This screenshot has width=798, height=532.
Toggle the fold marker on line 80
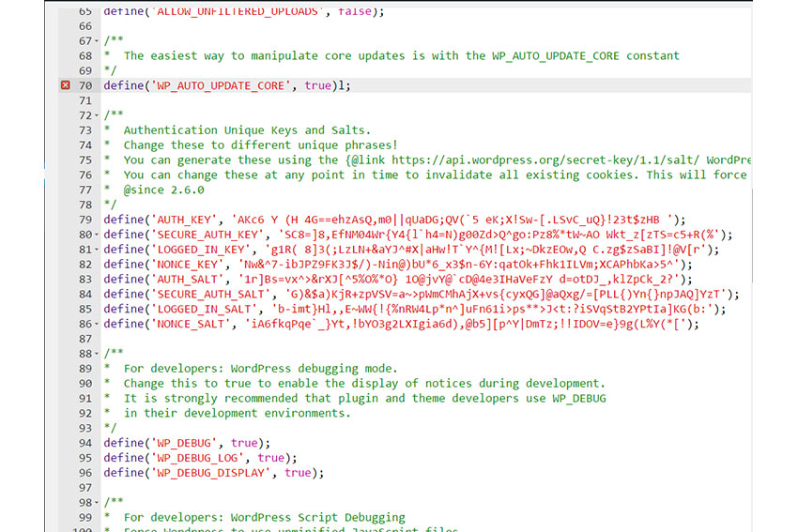(x=96, y=235)
